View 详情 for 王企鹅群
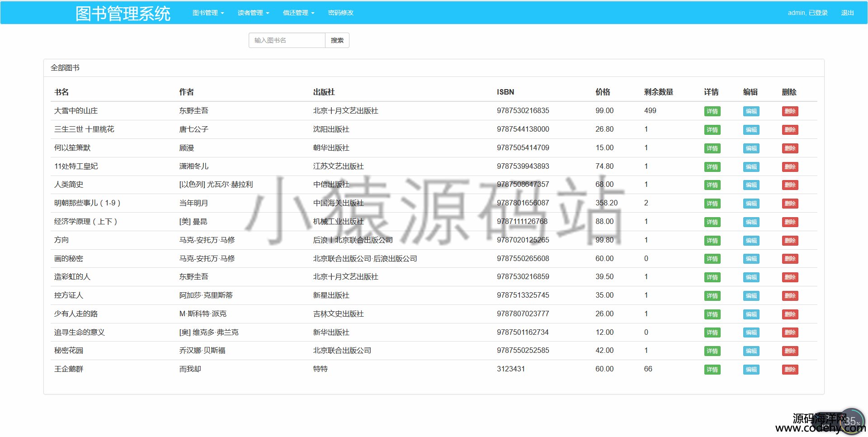Image resolution: width=868 pixels, height=437 pixels. coord(712,370)
